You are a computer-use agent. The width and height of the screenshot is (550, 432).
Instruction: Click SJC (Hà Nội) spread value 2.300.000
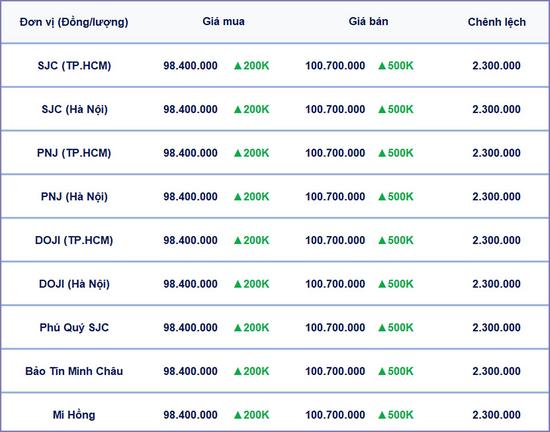click(x=496, y=109)
